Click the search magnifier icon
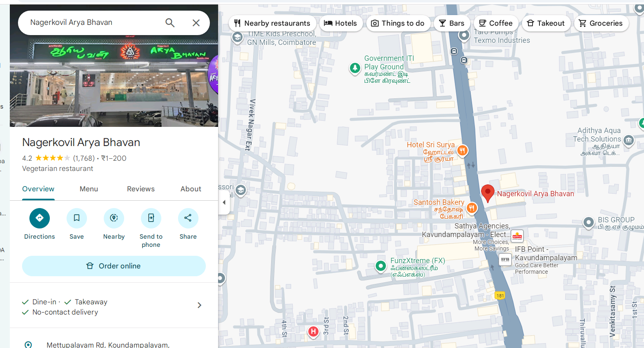644x348 pixels. pyautogui.click(x=170, y=23)
